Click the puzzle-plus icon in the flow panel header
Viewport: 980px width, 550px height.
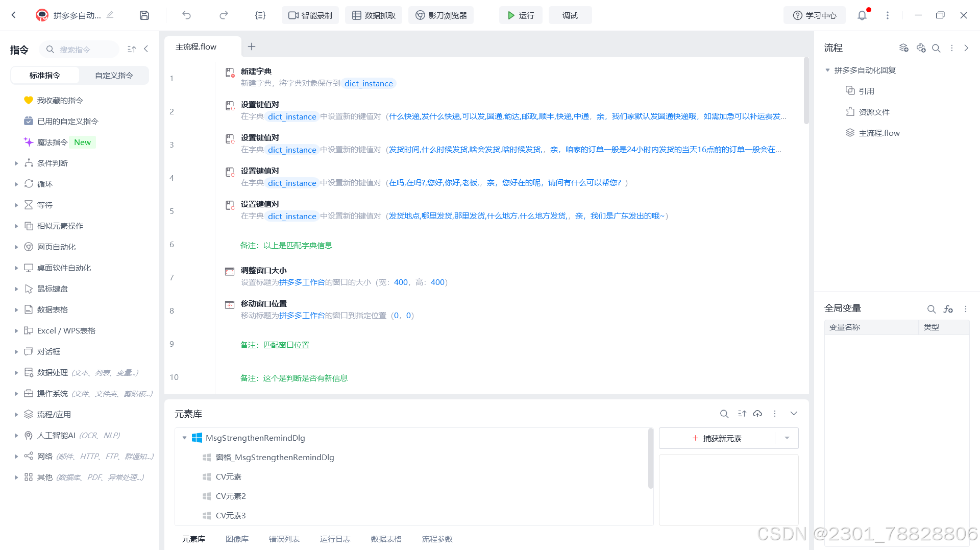pos(921,48)
